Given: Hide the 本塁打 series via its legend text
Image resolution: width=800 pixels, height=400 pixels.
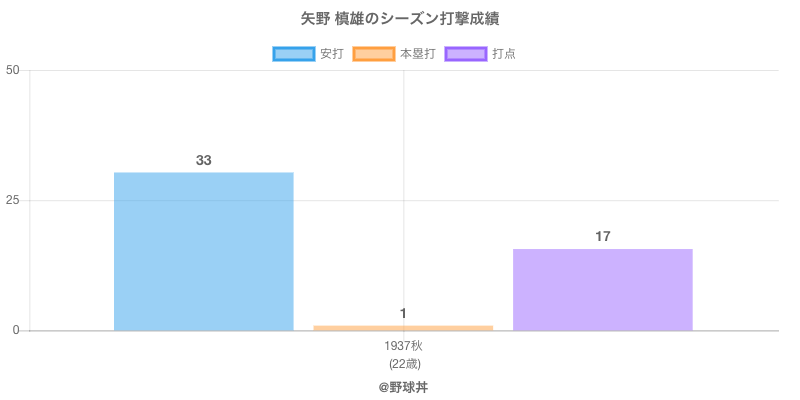Looking at the screenshot, I should point(417,54).
